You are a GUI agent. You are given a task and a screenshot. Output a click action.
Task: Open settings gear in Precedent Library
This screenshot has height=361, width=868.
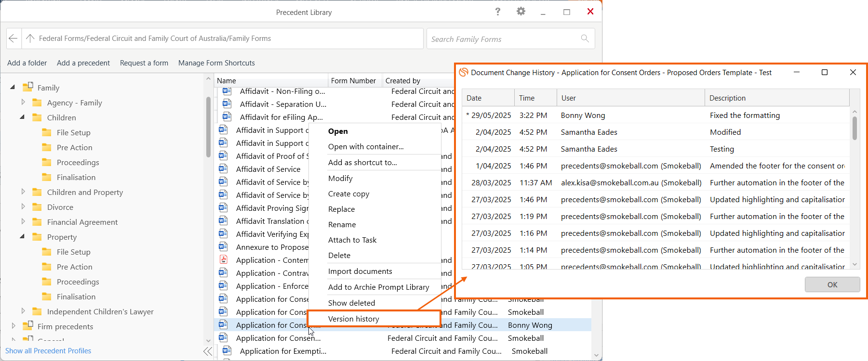coord(521,12)
